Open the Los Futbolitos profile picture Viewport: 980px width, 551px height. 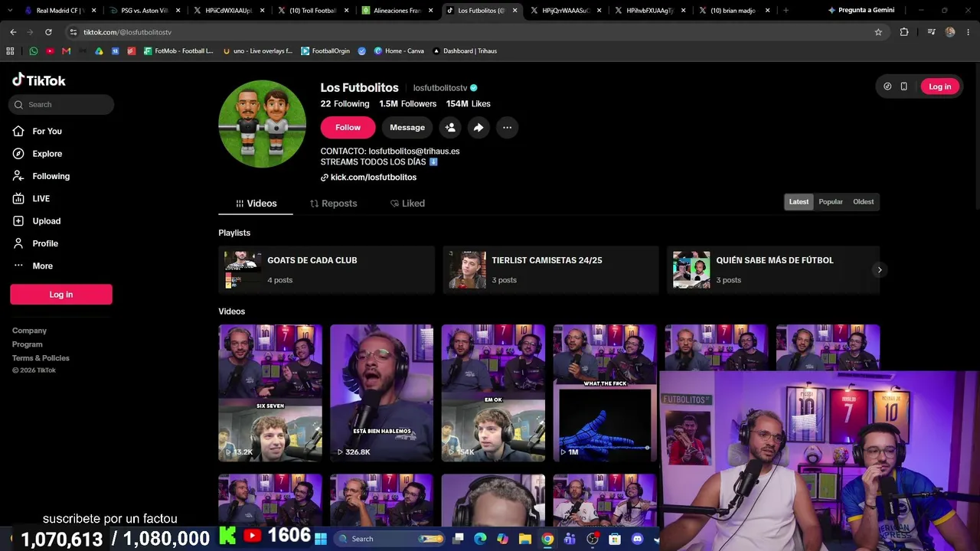point(262,124)
